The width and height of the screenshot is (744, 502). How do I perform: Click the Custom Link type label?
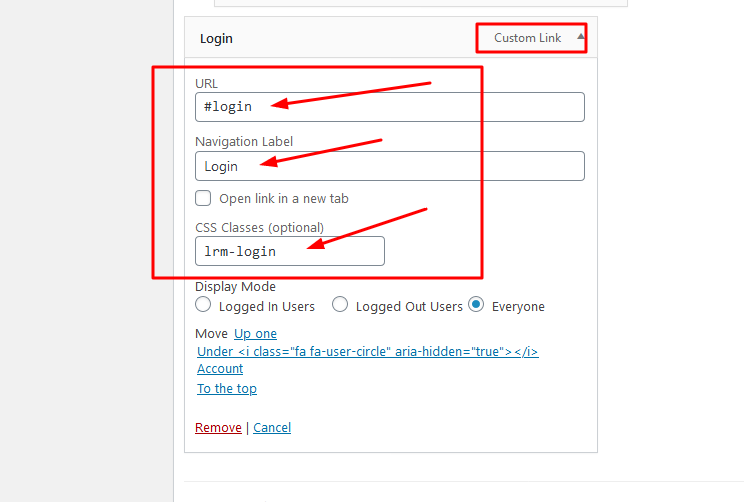coord(527,38)
